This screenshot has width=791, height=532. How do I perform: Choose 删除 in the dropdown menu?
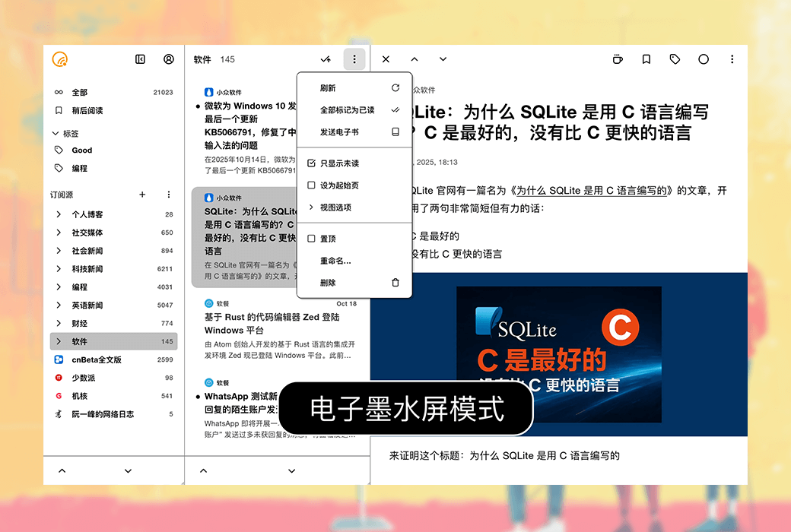tap(328, 283)
